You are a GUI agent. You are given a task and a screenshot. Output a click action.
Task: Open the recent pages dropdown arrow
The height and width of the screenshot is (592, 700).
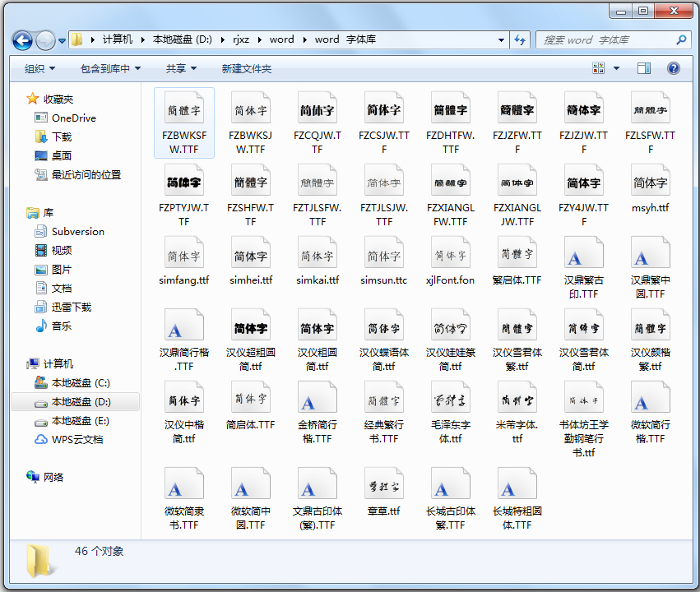pos(62,40)
